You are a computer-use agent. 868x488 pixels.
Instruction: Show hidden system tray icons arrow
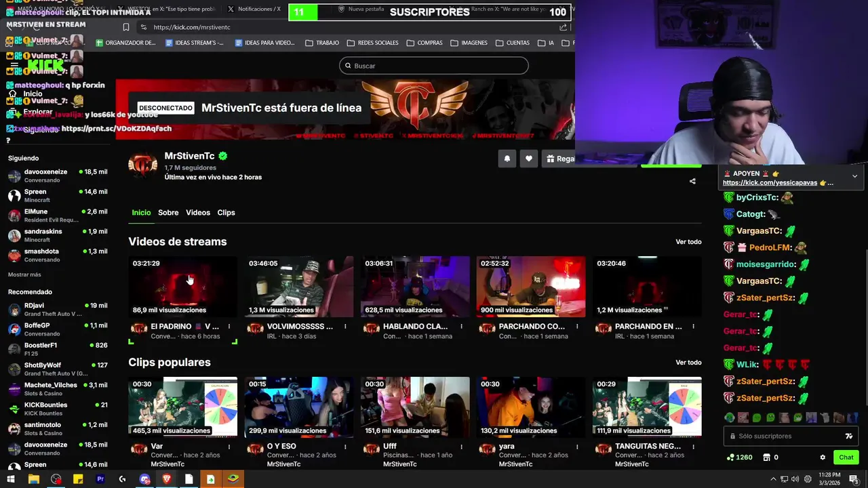point(773,479)
